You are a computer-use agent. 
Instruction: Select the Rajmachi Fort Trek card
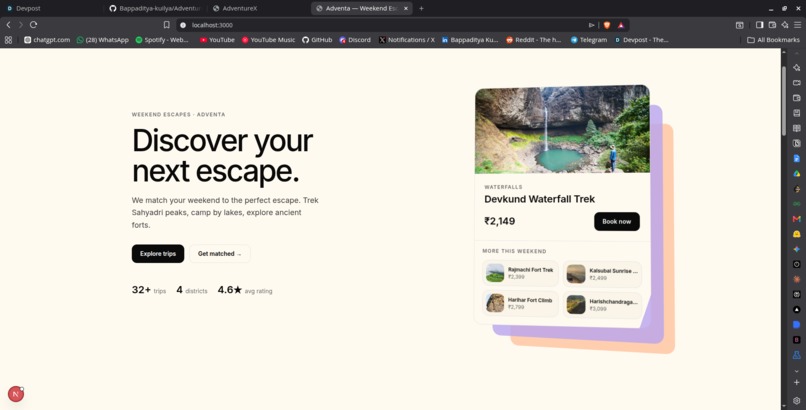(520, 273)
